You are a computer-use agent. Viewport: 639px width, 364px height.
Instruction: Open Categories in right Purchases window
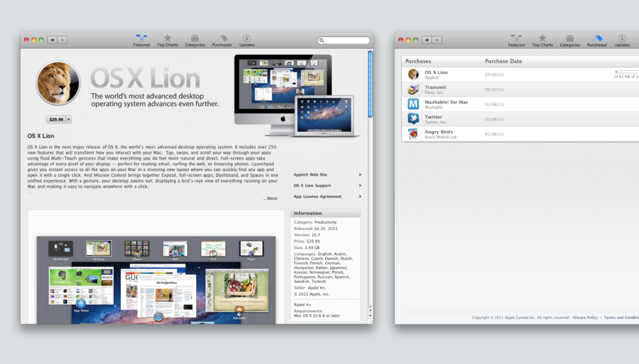click(570, 41)
